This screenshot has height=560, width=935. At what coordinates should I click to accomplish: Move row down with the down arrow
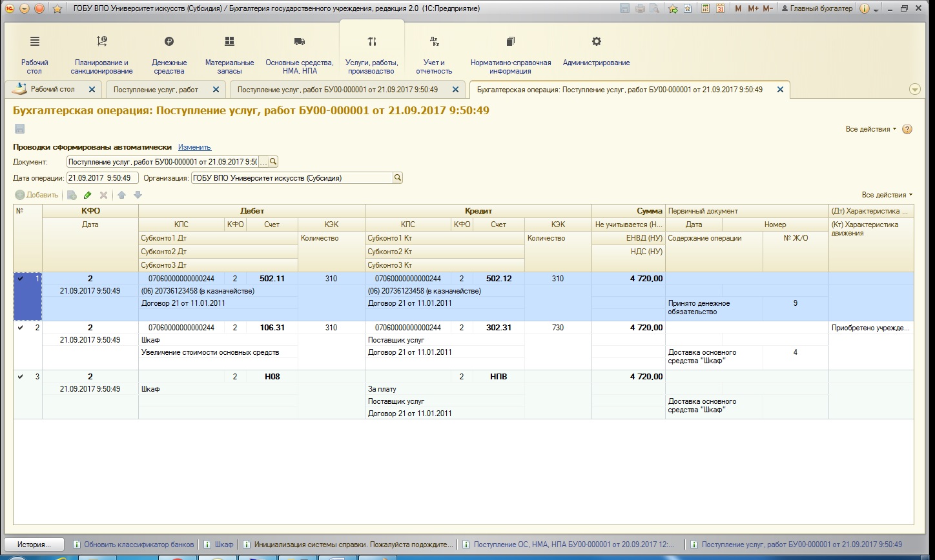click(138, 195)
